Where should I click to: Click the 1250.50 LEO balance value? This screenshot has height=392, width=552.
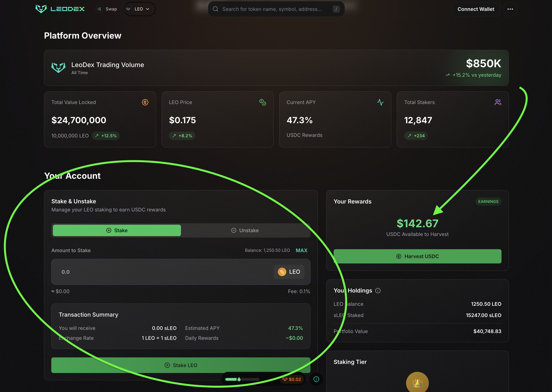point(486,304)
